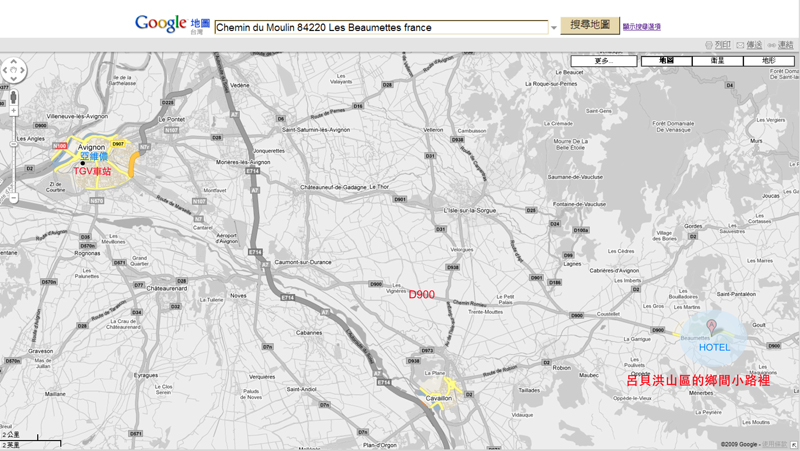The width and height of the screenshot is (800, 451).
Task: Click the Plan-d'Orgon label
Action: tap(380, 445)
